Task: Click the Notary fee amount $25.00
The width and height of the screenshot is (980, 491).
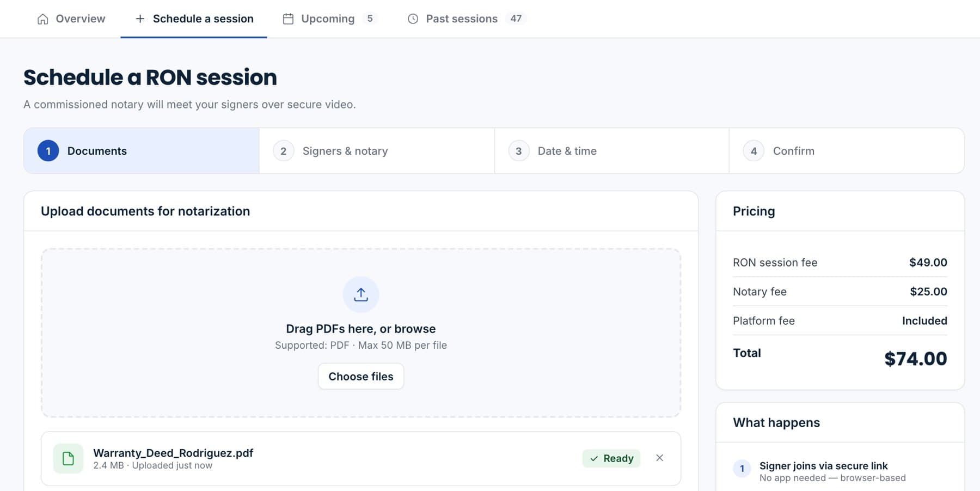Action: tap(929, 292)
